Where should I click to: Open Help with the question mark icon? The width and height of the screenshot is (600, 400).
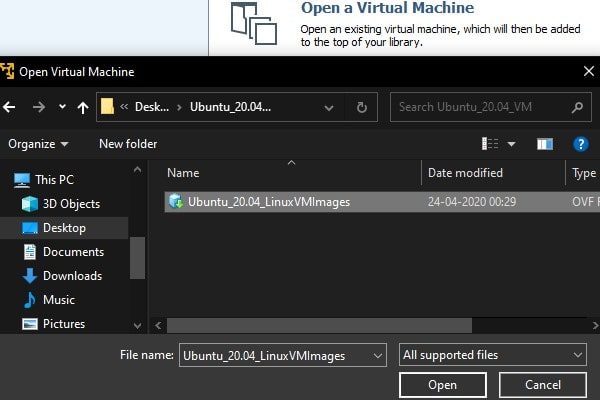pyautogui.click(x=580, y=144)
